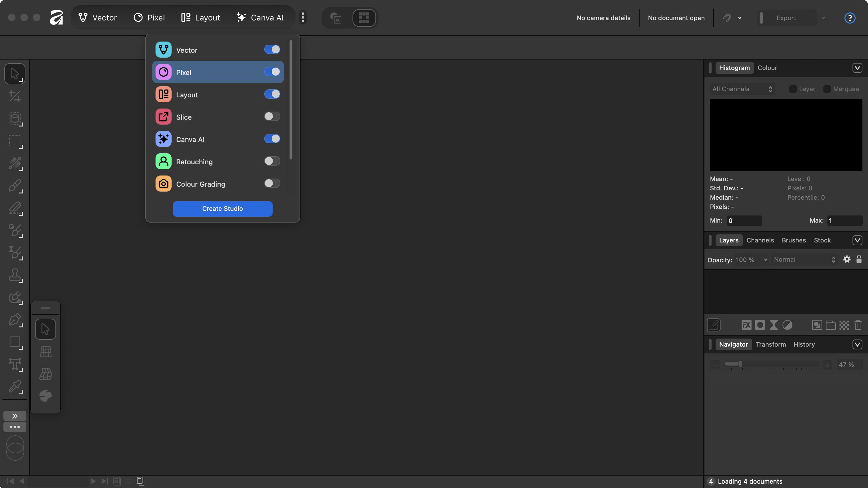Click the Affinity logo icon
This screenshot has height=488, width=868.
pos(56,18)
